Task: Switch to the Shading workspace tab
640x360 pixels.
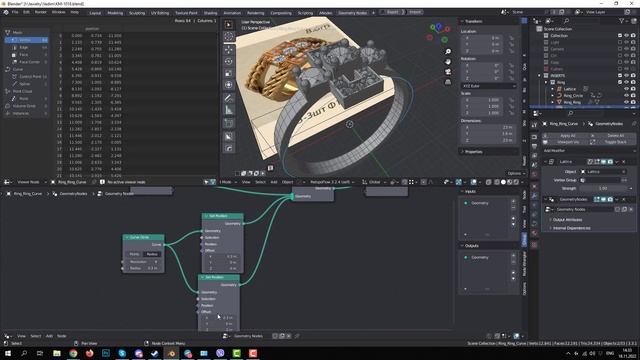Action: point(210,13)
